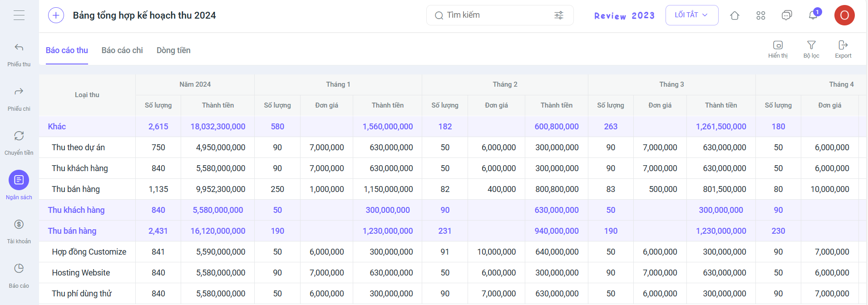
Task: Switch to the Dòng tiền tab
Action: (x=173, y=50)
